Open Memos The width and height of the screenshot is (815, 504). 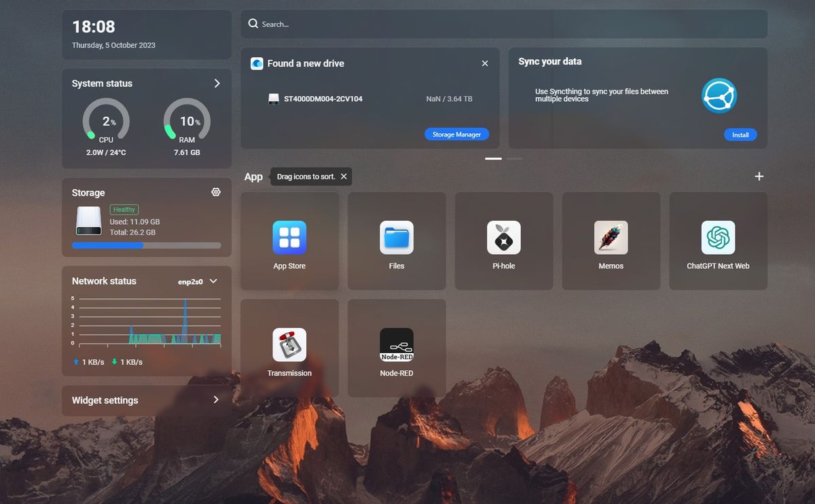click(611, 239)
